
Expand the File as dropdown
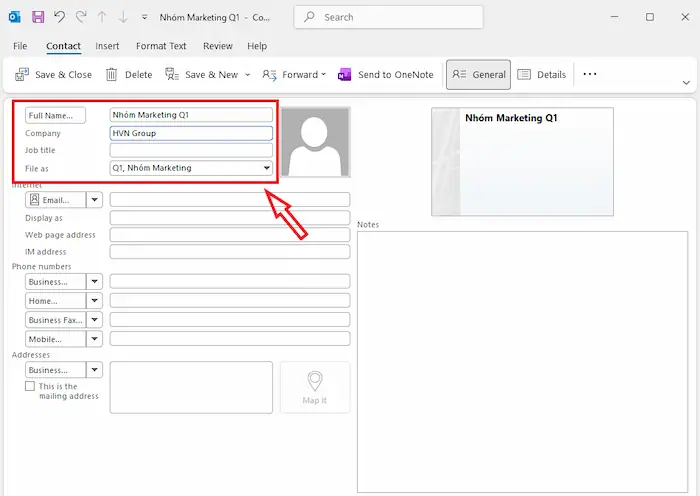266,168
